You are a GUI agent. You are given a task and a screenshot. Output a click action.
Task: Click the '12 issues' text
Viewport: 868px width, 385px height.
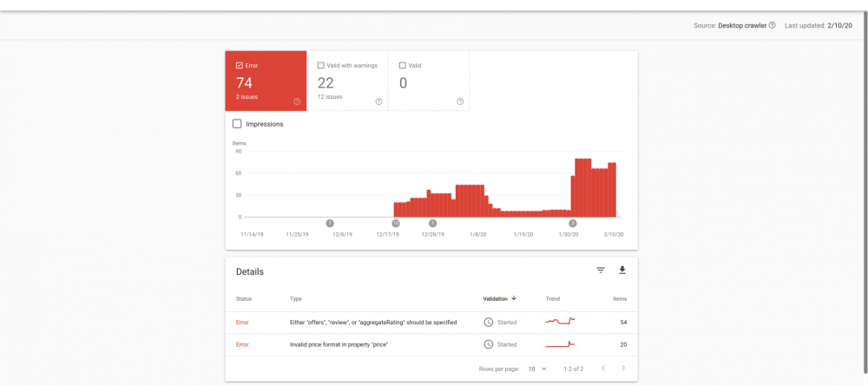329,97
